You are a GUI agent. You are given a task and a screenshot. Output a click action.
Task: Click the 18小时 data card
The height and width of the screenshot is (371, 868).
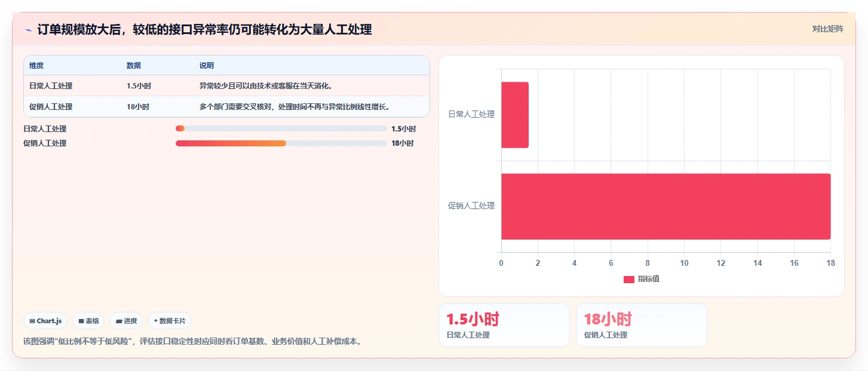coord(642,325)
